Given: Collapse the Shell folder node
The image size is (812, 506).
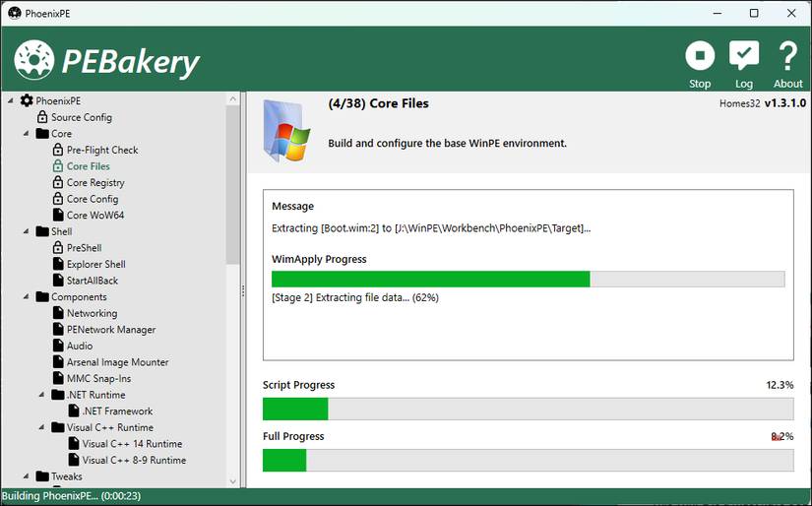Looking at the screenshot, I should pyautogui.click(x=27, y=231).
